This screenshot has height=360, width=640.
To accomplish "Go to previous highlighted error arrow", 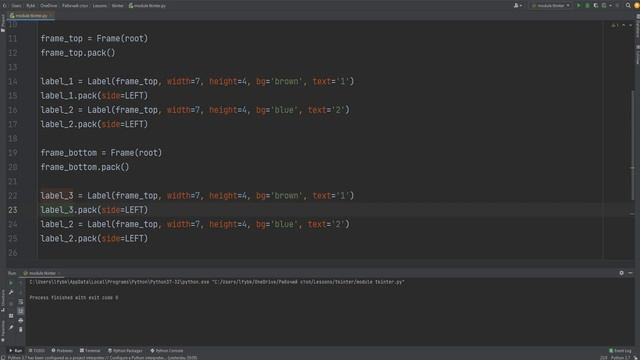I will click(624, 26).
